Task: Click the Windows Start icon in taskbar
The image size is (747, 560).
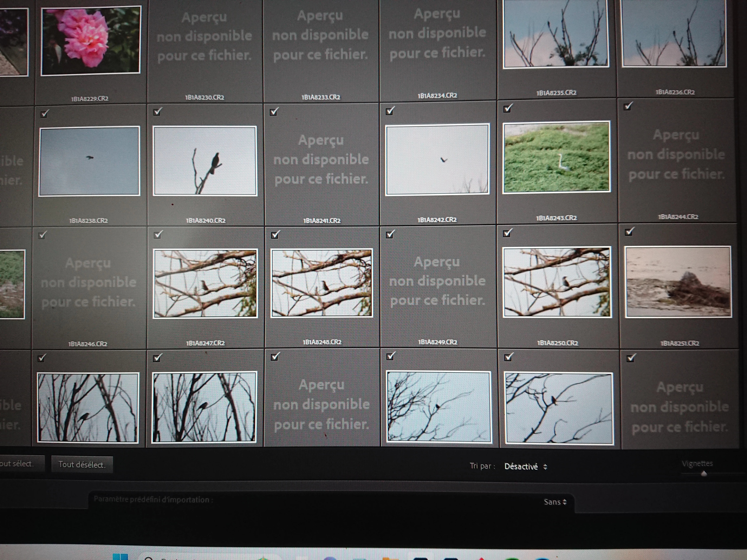Action: [120, 557]
